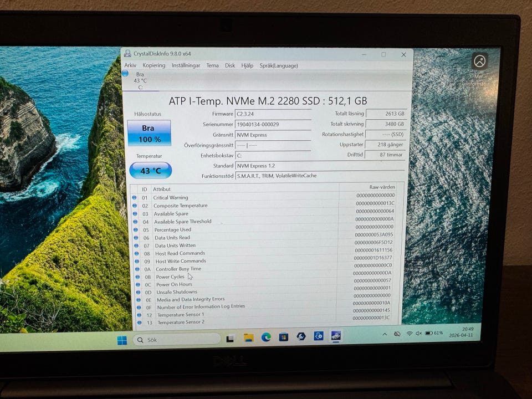Click the Gränssnitt field NVM Express
532x399 pixels.
pos(273,135)
